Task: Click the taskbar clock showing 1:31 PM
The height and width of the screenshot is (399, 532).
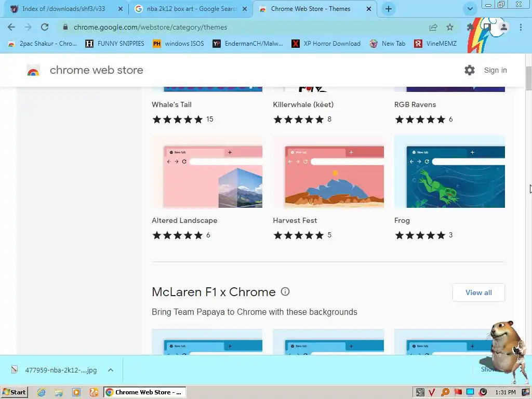Action: pyautogui.click(x=506, y=393)
